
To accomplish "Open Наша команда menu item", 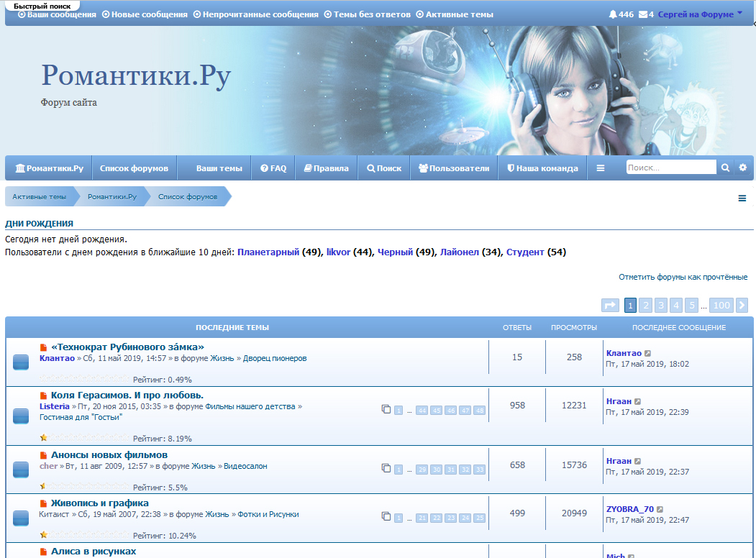I will point(542,168).
